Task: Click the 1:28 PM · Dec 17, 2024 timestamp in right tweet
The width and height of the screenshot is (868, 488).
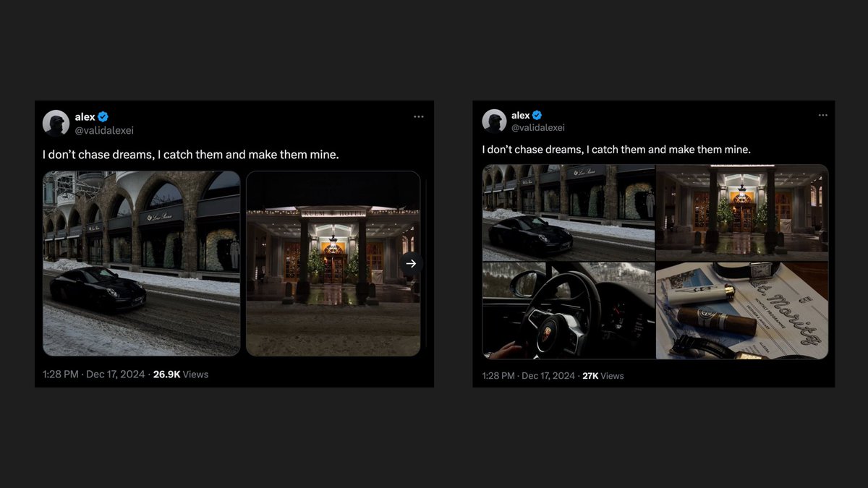Action: [x=529, y=375]
